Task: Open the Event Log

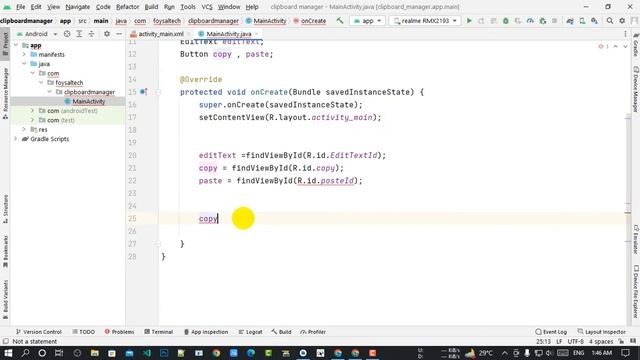Action: pos(551,332)
